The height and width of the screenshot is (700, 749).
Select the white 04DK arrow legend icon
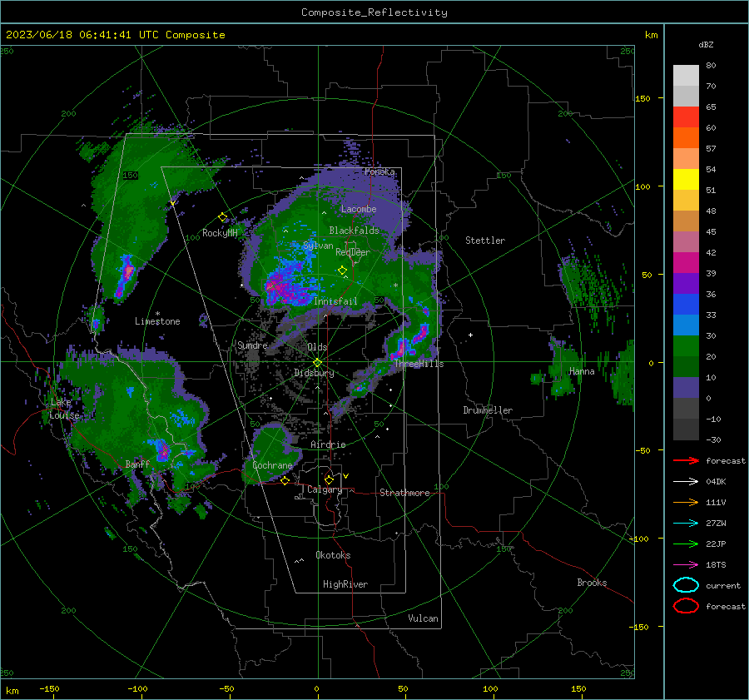tap(686, 481)
